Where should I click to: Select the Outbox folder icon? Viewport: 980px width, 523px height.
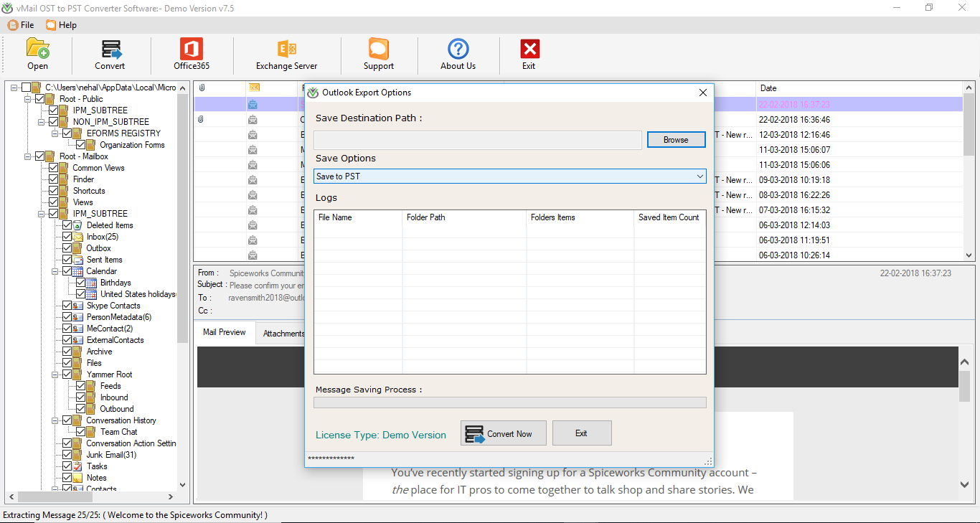pyautogui.click(x=77, y=248)
